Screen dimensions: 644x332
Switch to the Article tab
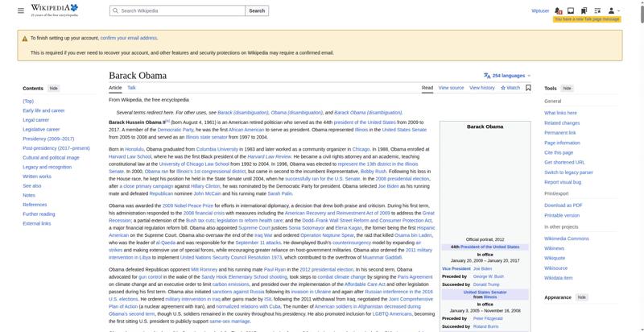pyautogui.click(x=115, y=88)
